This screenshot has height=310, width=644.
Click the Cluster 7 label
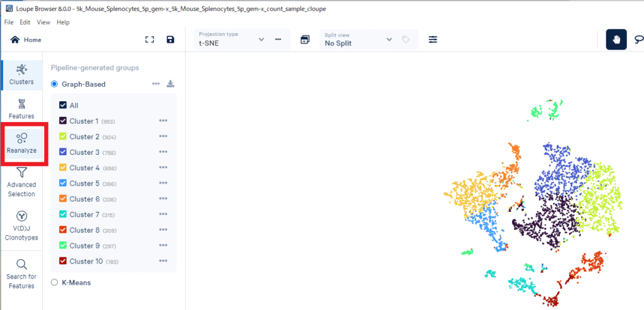tap(84, 214)
